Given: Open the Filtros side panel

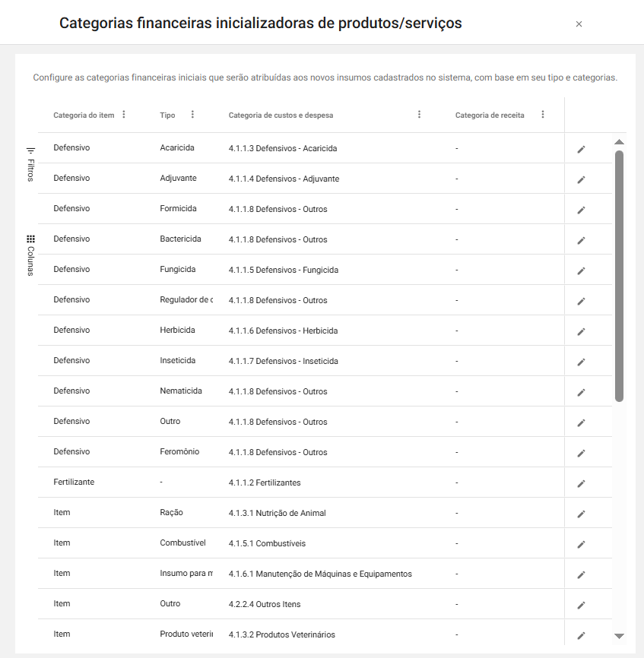Looking at the screenshot, I should coord(30,163).
